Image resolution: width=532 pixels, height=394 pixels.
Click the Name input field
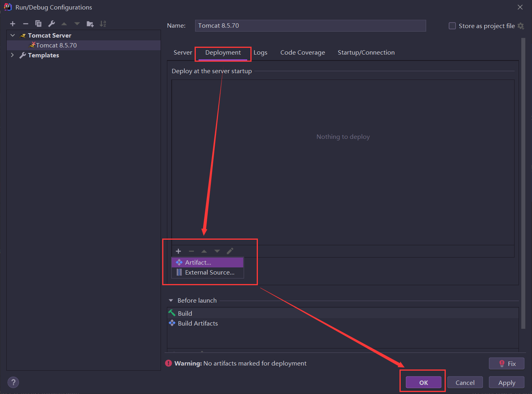point(310,26)
